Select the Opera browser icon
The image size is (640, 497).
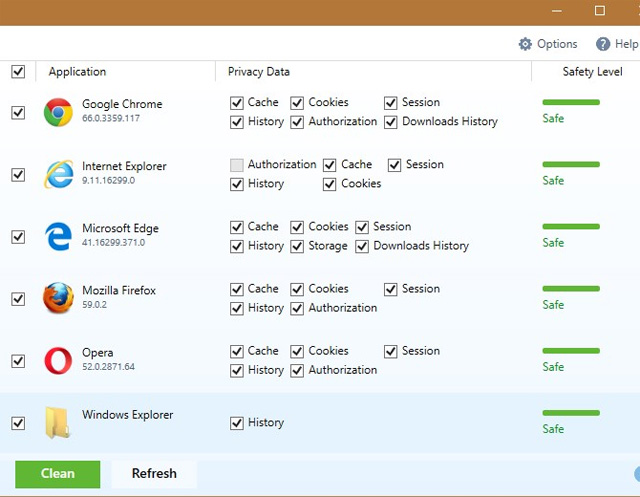click(x=58, y=360)
